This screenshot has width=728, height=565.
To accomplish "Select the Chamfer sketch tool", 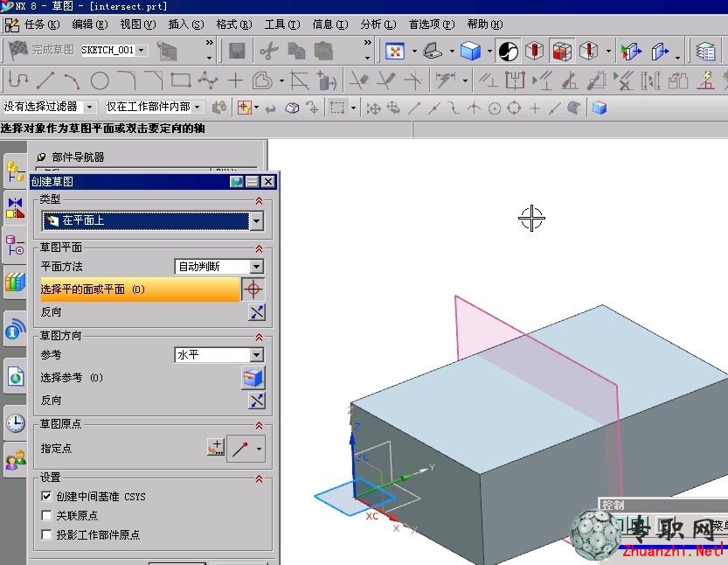I will [154, 80].
